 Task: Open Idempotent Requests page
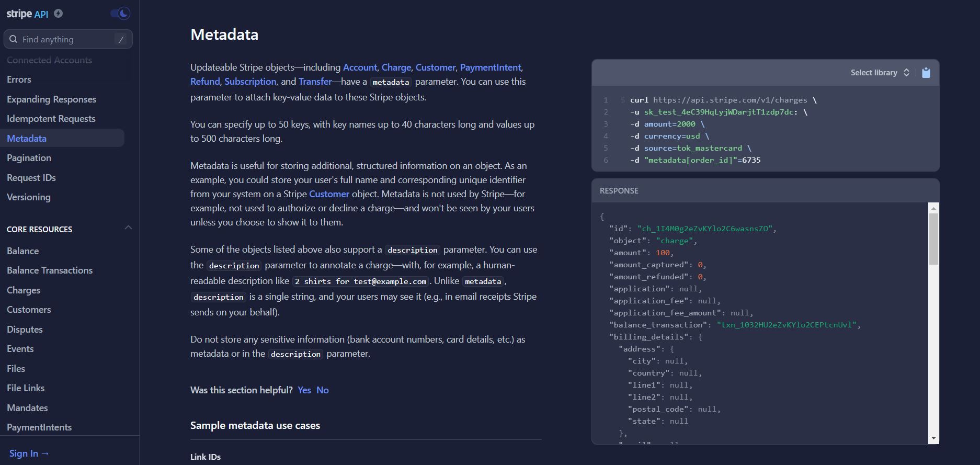tap(51, 119)
